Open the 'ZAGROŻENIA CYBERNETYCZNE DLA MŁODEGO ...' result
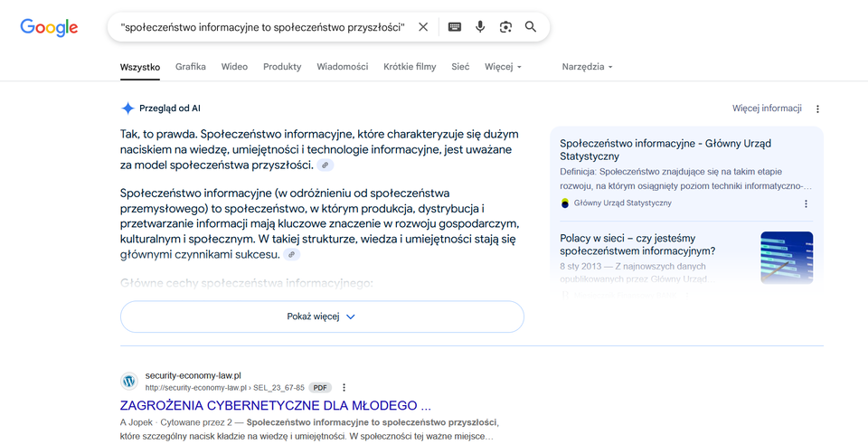Image resolution: width=868 pixels, height=444 pixels. point(275,405)
